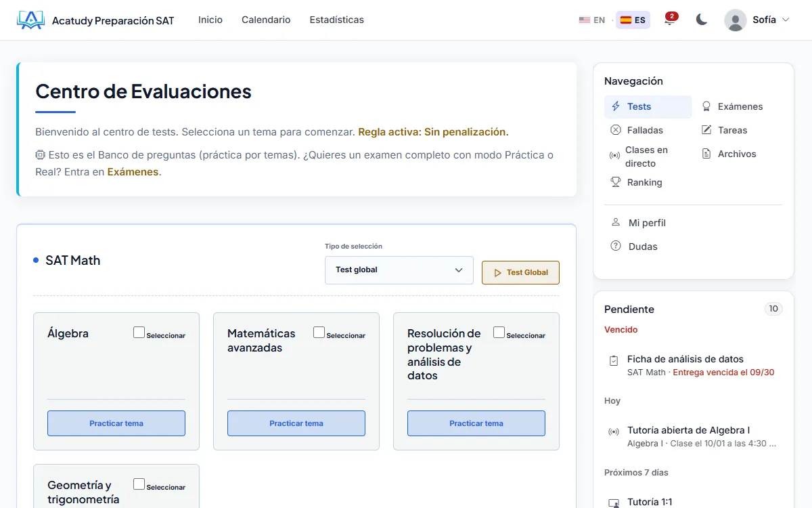
Task: Click the US flag icon
Action: 585,20
